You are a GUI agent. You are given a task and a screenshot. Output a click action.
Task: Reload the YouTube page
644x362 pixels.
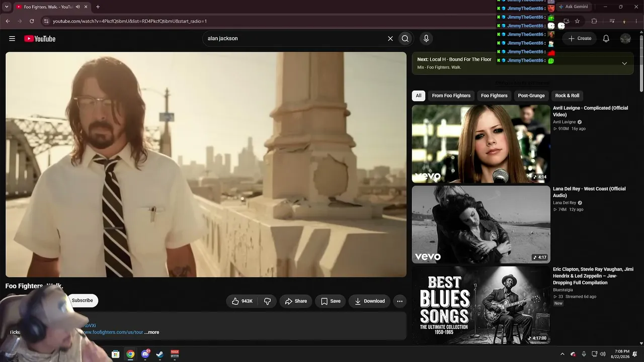tap(32, 21)
